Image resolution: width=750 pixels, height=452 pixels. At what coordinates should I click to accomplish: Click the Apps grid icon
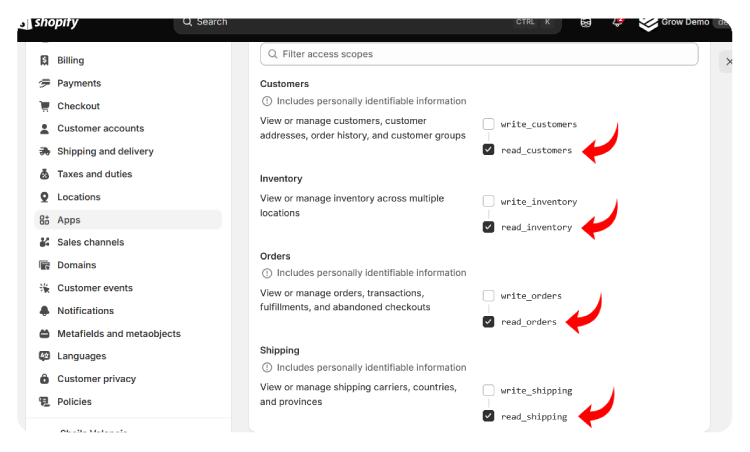pos(44,220)
